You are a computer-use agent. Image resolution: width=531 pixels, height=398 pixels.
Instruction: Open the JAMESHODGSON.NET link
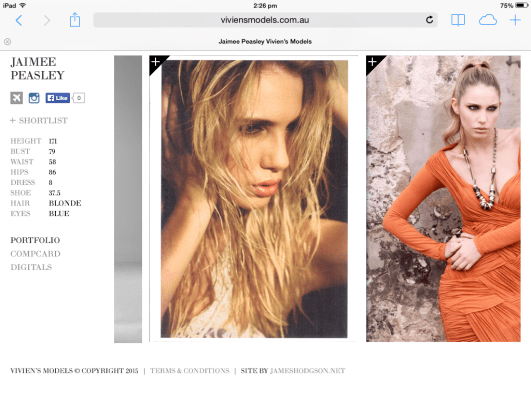[x=307, y=371]
